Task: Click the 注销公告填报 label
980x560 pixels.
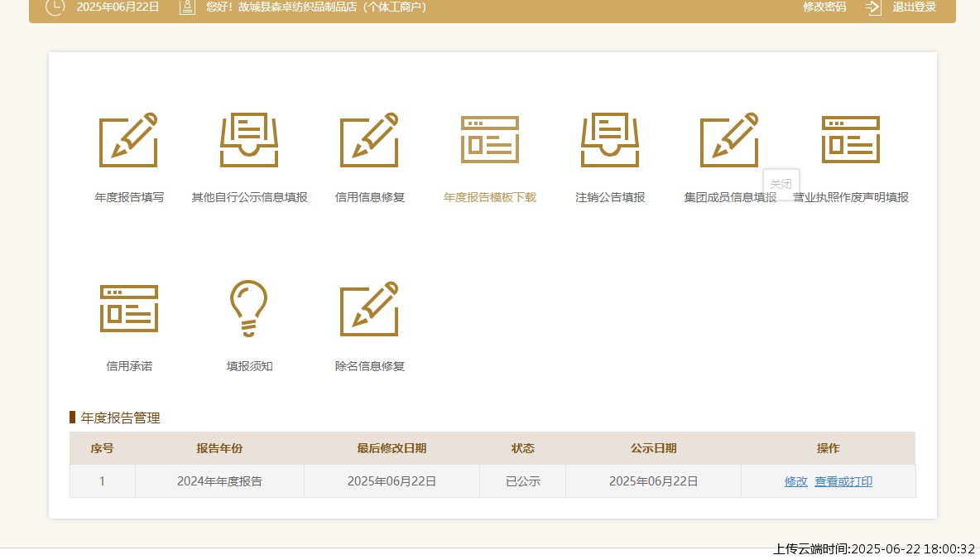Action: click(610, 197)
